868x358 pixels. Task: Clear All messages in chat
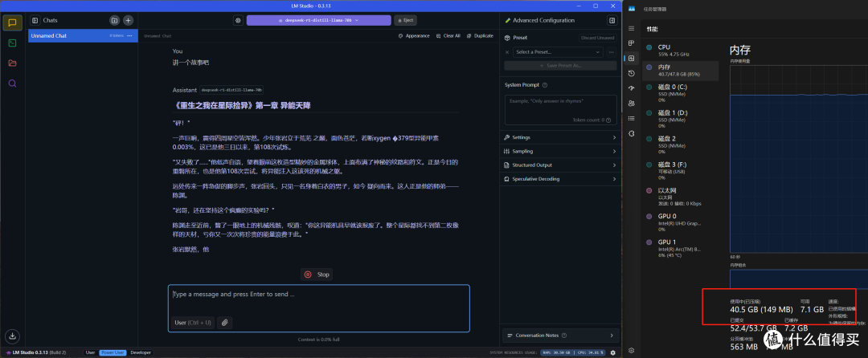[448, 36]
